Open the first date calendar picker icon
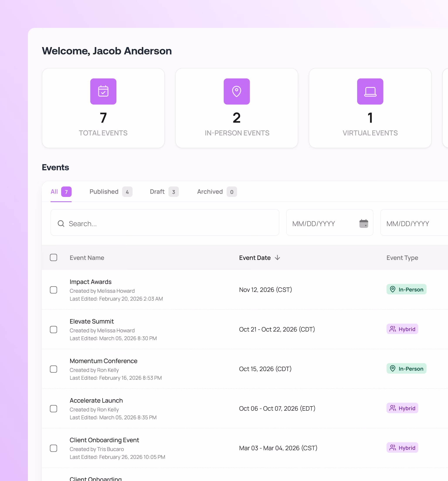This screenshot has height=481, width=448. 363,223
